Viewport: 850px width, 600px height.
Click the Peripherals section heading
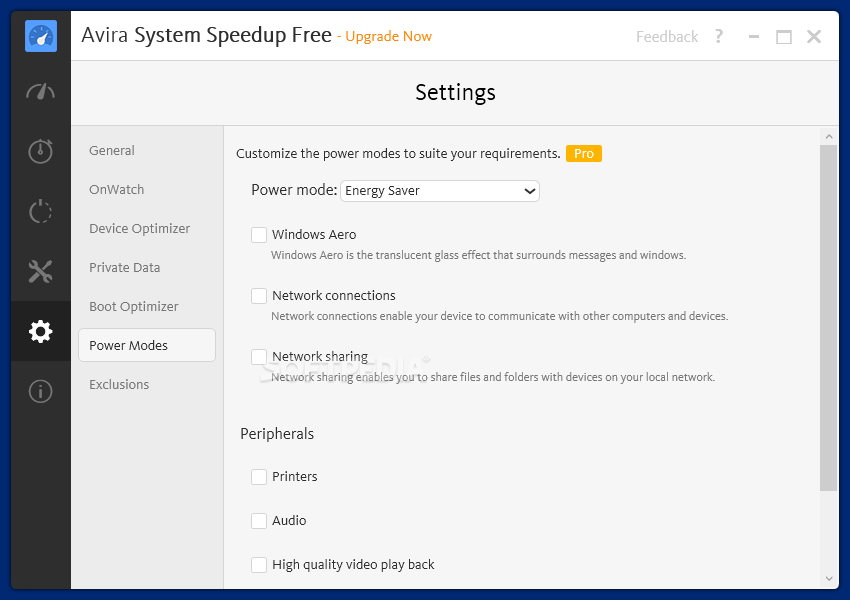pos(277,434)
